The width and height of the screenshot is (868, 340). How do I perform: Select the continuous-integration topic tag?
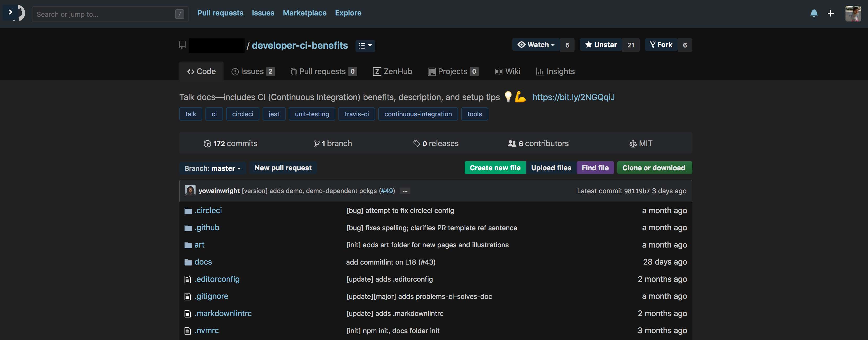tap(418, 114)
